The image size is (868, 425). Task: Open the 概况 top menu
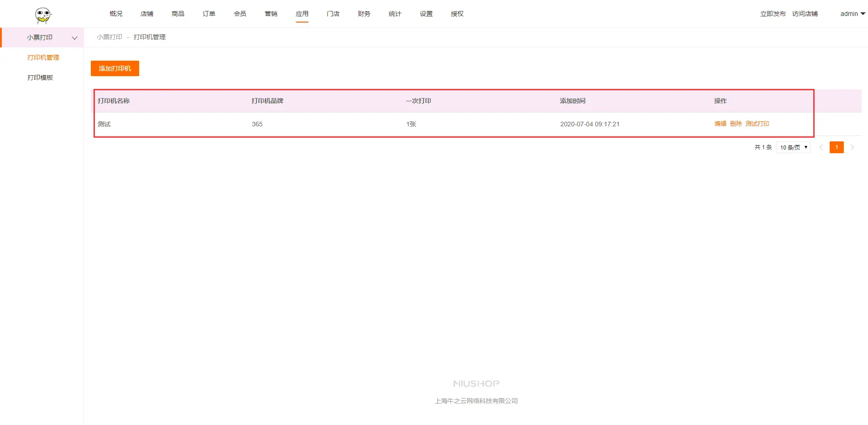pyautogui.click(x=116, y=14)
